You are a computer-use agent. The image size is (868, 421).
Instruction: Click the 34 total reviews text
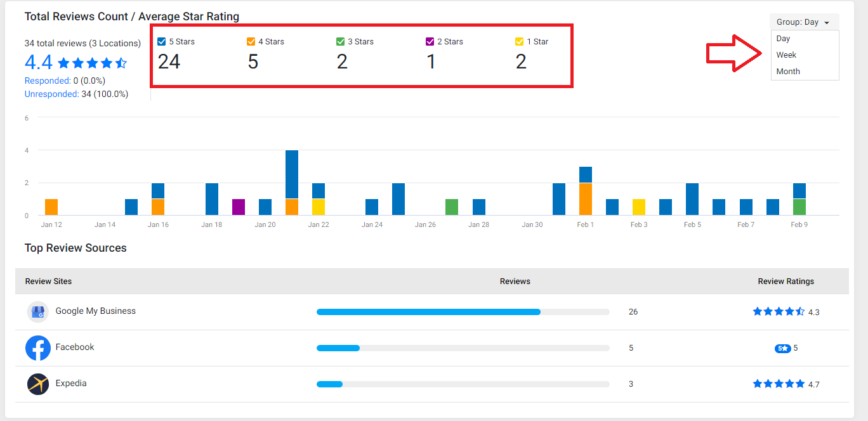tap(82, 44)
